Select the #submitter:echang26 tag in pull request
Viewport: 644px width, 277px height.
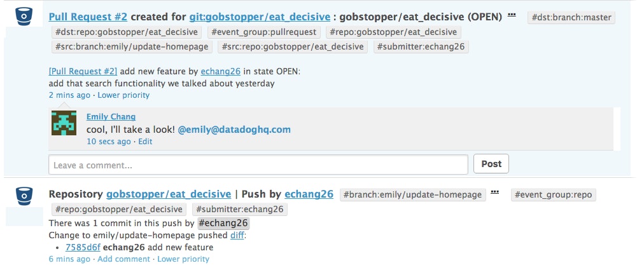(421, 46)
